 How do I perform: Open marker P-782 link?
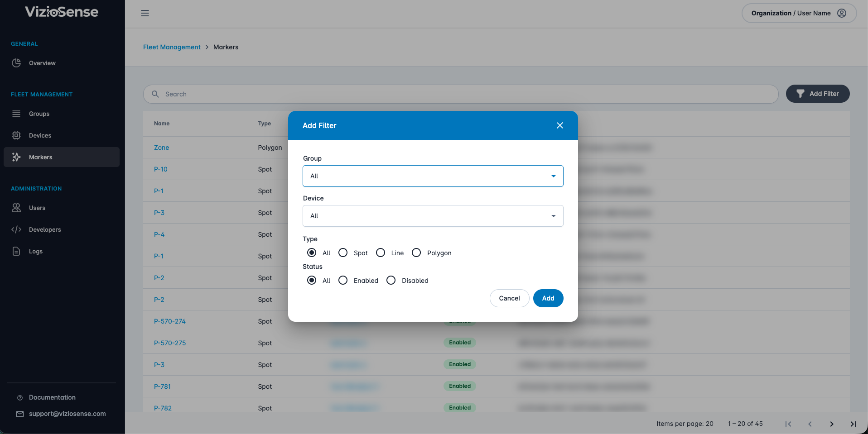point(163,408)
